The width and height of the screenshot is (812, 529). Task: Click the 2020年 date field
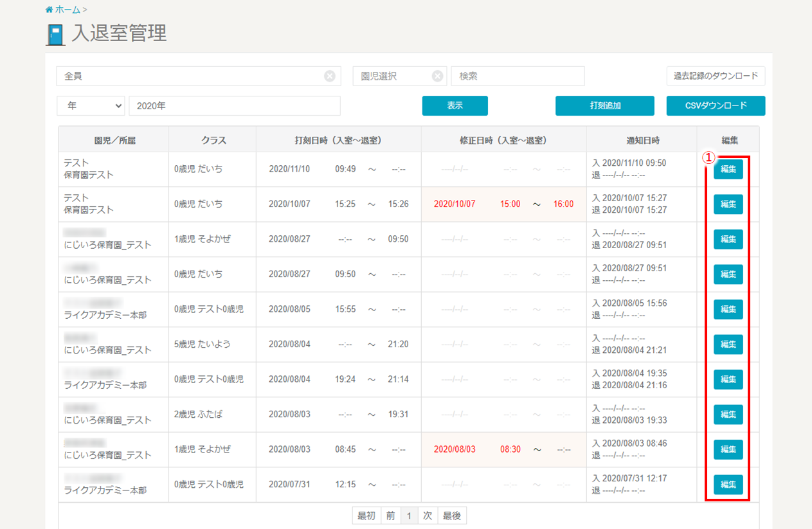click(x=234, y=106)
